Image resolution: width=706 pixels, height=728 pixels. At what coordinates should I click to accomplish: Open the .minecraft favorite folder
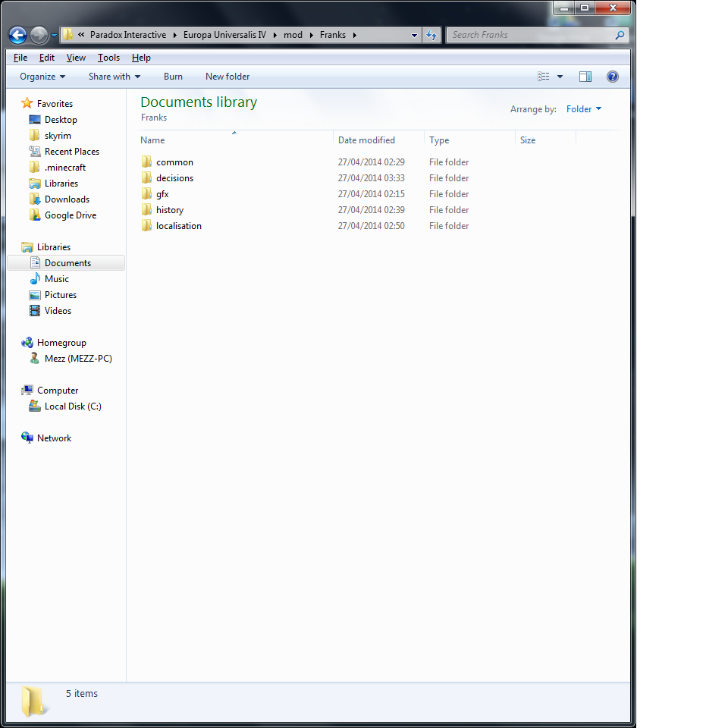click(x=65, y=168)
